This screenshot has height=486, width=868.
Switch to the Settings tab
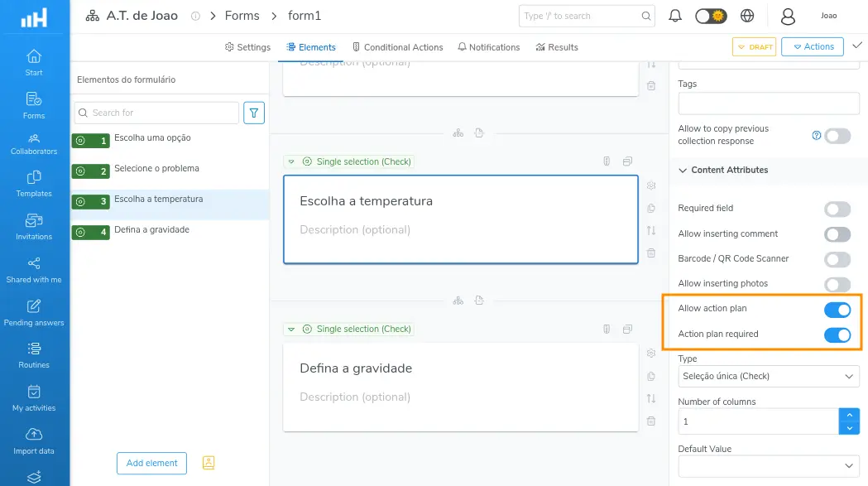[247, 47]
